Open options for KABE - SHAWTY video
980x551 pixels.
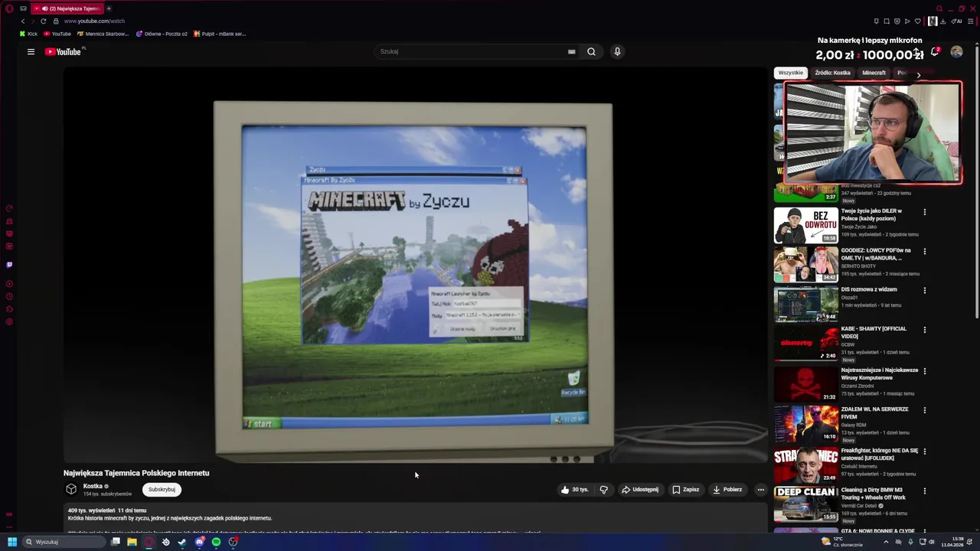pyautogui.click(x=924, y=330)
